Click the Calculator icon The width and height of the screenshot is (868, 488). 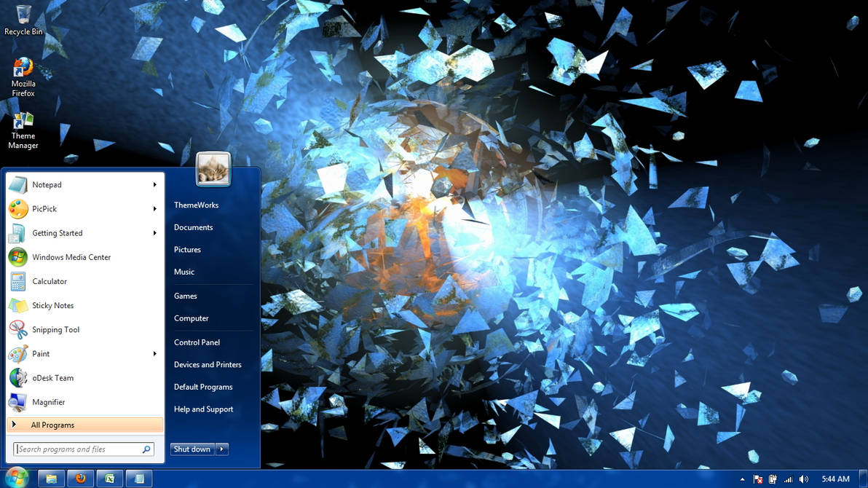17,281
